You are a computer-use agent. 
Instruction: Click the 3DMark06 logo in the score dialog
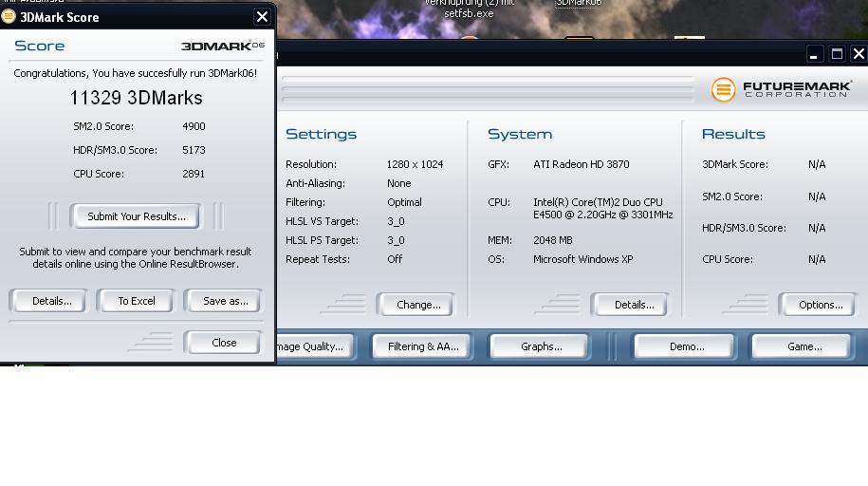click(223, 46)
